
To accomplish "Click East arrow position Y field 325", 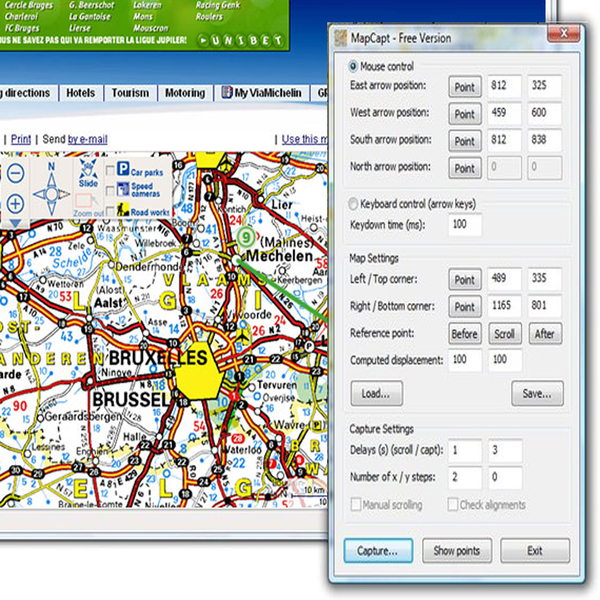I will tap(545, 86).
